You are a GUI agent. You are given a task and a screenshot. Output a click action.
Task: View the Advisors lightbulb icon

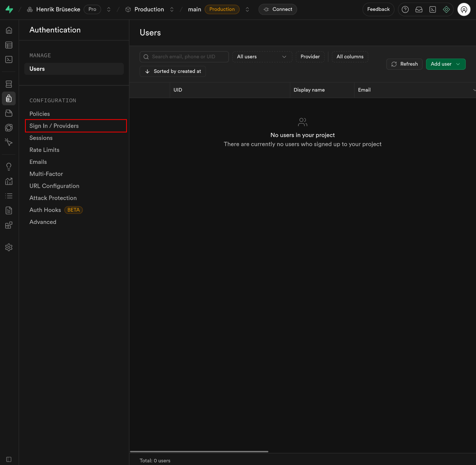(x=9, y=166)
